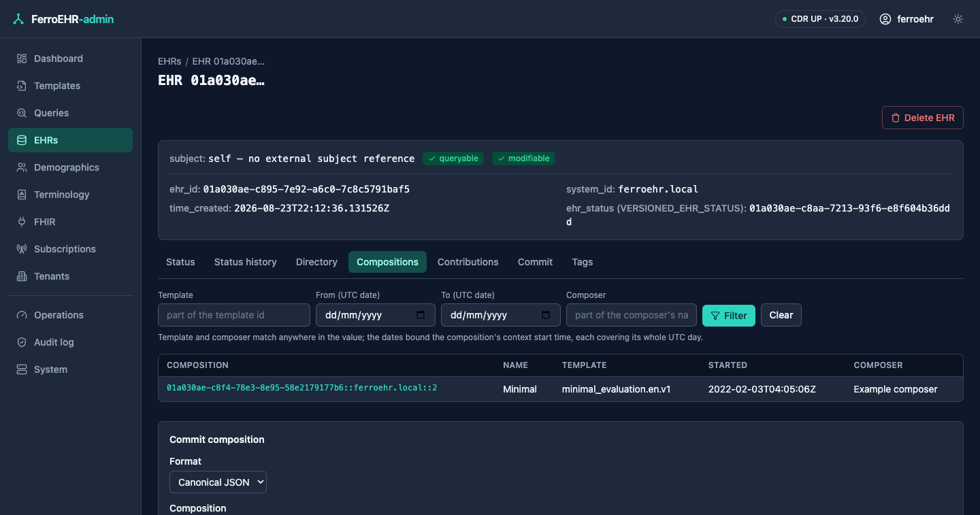This screenshot has height=515, width=980.
Task: Click the trash icon on Delete EHR
Action: [x=896, y=118]
